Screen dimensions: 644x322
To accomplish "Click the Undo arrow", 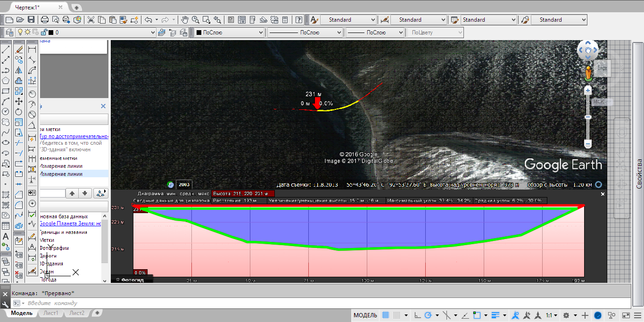I will pos(148,20).
